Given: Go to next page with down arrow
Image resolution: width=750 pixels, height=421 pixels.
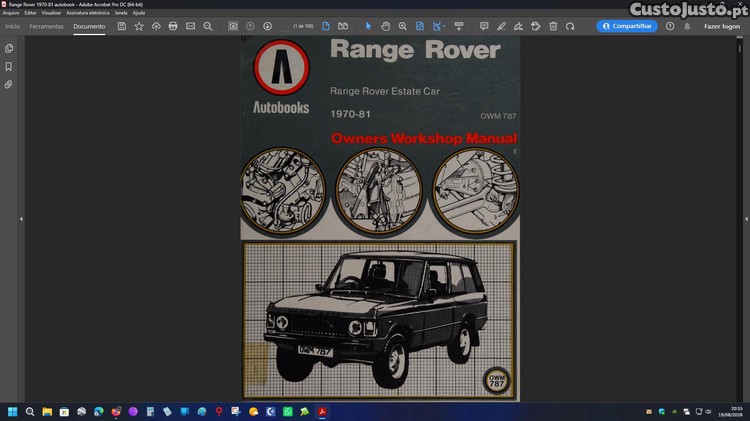Looking at the screenshot, I should [267, 26].
